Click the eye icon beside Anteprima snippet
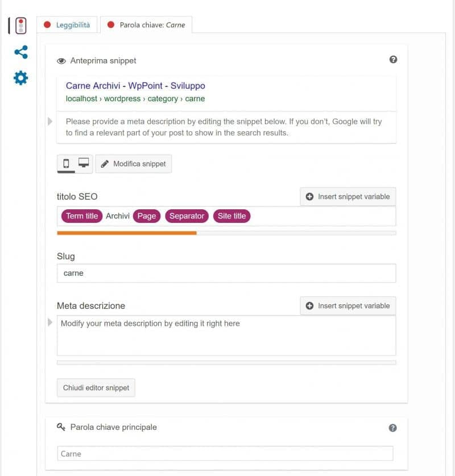Viewport: 455px width, 476px height. [61, 61]
